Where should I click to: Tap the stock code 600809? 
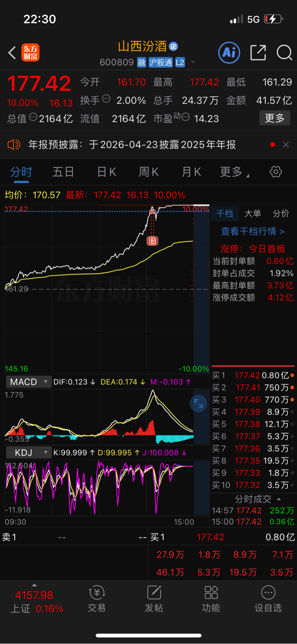click(116, 62)
